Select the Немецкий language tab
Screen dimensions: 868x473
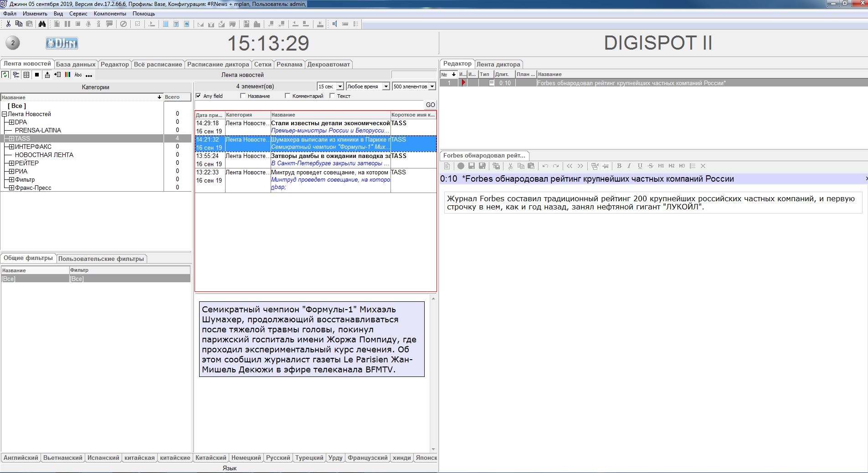click(246, 458)
